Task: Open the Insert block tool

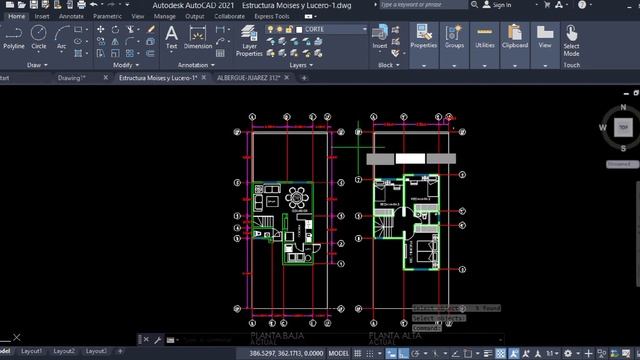Action: click(x=380, y=37)
